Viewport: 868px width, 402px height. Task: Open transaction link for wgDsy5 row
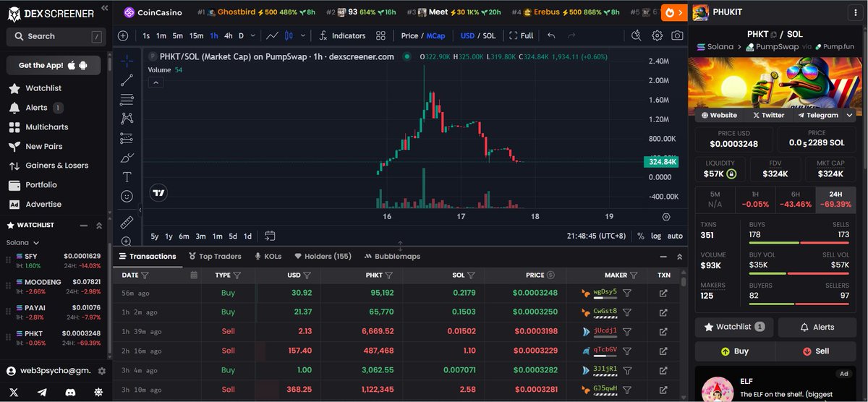(x=663, y=293)
